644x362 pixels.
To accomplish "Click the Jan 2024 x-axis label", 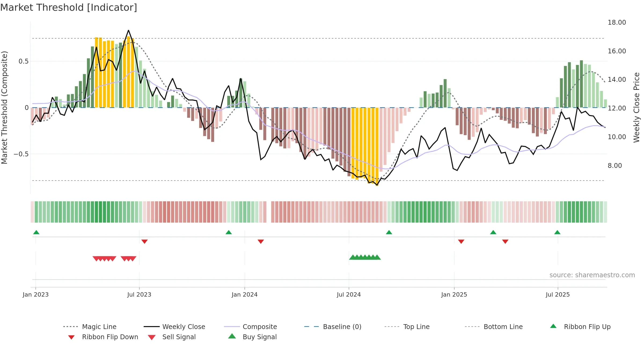I will click(245, 295).
